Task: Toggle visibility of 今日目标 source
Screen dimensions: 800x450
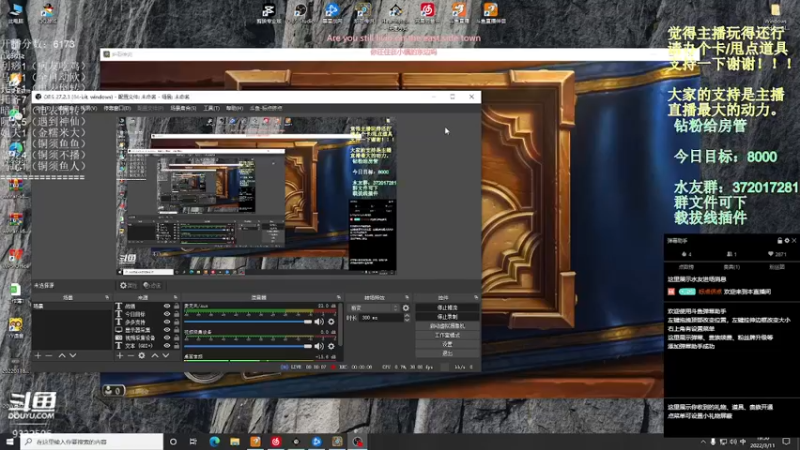Action: coord(167,314)
